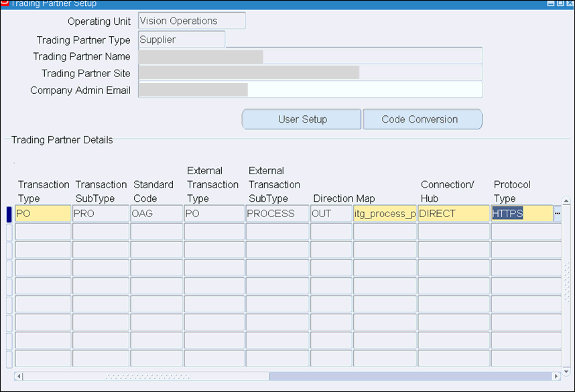Select the Map cell showing itg_process_p

385,213
